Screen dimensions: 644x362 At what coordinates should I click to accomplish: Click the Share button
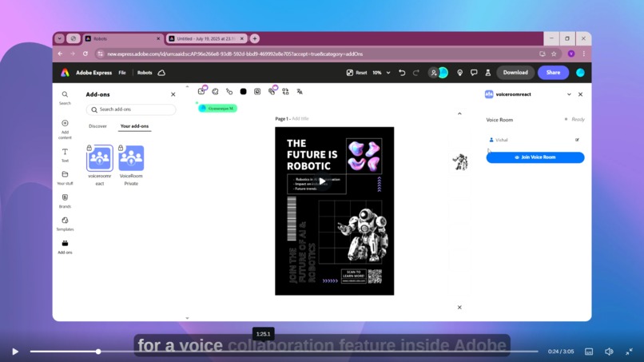553,73
